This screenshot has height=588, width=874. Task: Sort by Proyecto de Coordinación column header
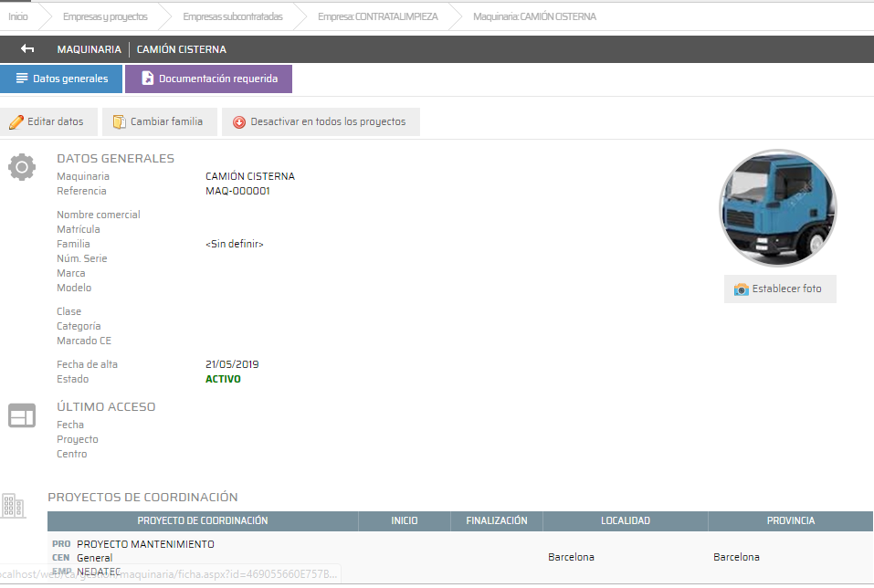coord(202,520)
